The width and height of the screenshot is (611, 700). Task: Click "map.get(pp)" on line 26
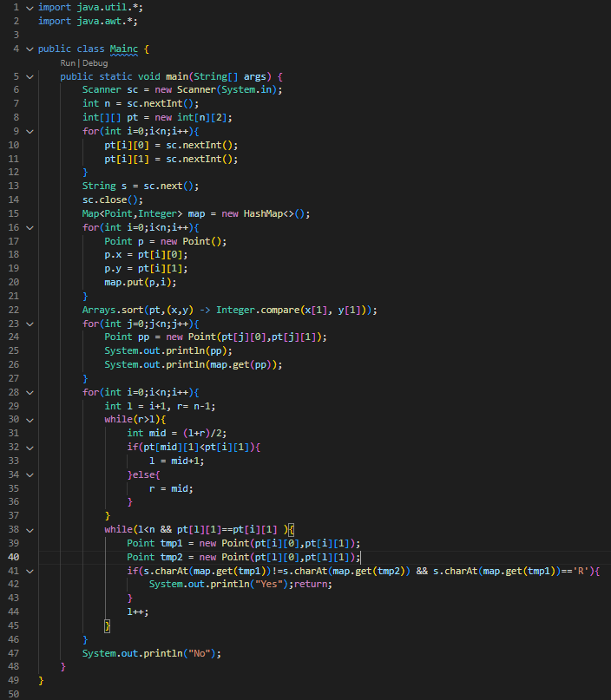pyautogui.click(x=240, y=364)
